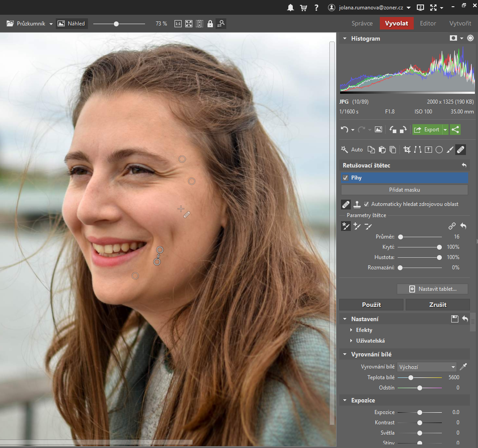Select the Crop tool icon
478x448 pixels.
pyautogui.click(x=407, y=150)
